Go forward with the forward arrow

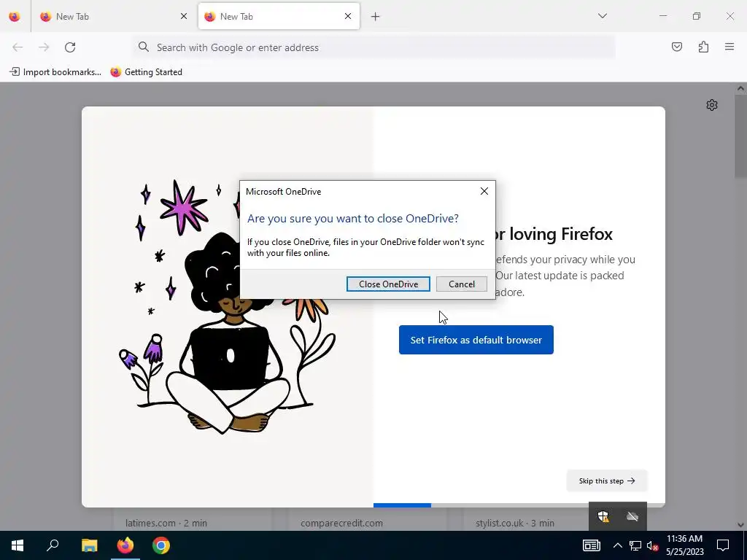(44, 47)
